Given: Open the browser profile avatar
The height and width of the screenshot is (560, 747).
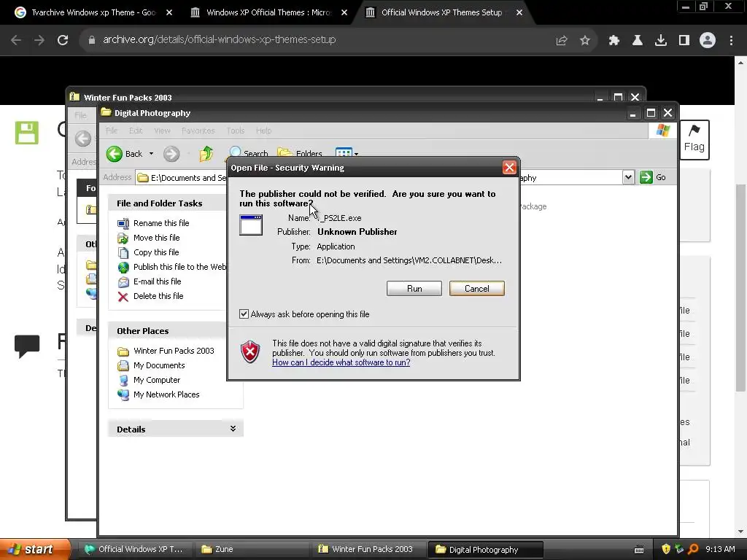Looking at the screenshot, I should click(708, 40).
